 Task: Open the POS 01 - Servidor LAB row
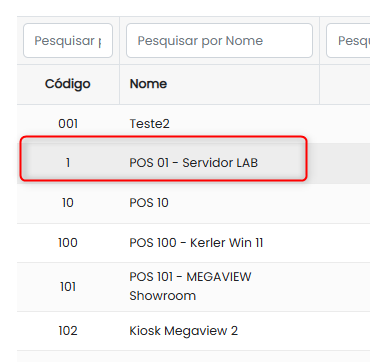(x=193, y=163)
